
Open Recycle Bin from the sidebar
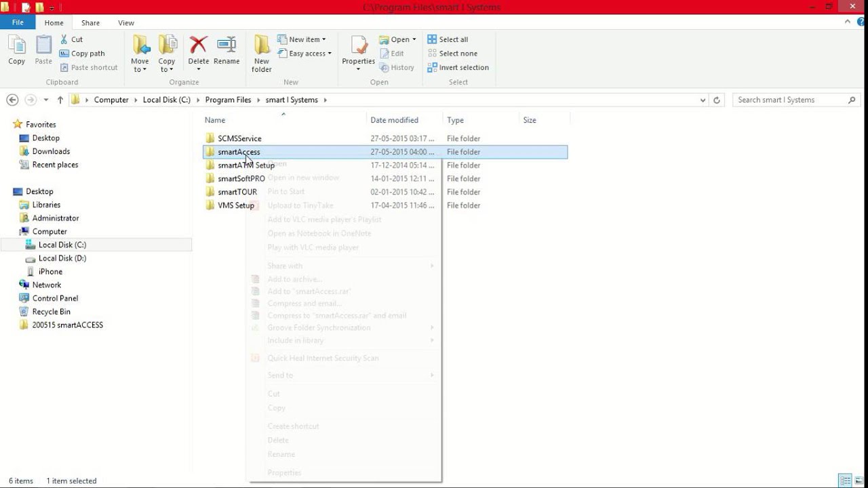[51, 312]
